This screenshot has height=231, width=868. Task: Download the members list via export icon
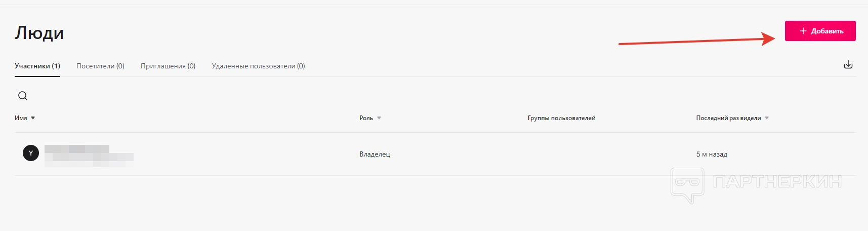click(848, 65)
